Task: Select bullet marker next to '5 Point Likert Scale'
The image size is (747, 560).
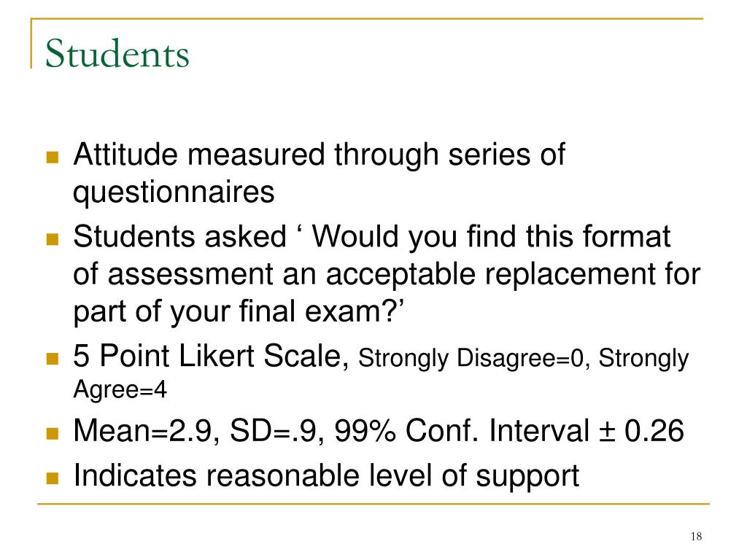Action: [x=53, y=358]
